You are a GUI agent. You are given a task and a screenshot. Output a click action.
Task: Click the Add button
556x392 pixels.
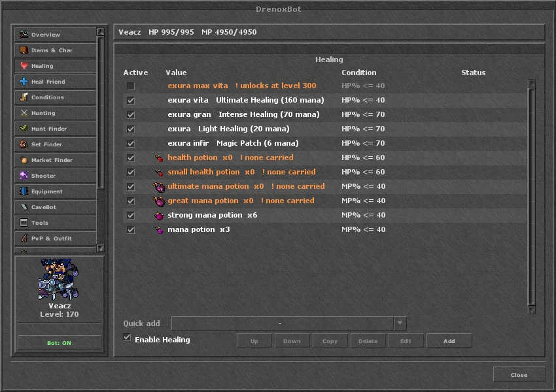(449, 340)
